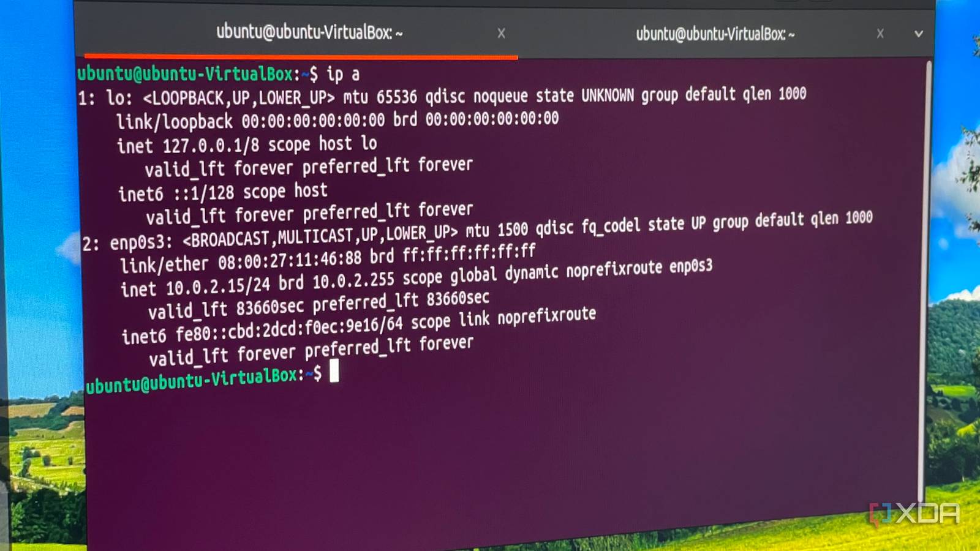Click the XDA watermark logo
Screen dimensions: 980x551
915,514
